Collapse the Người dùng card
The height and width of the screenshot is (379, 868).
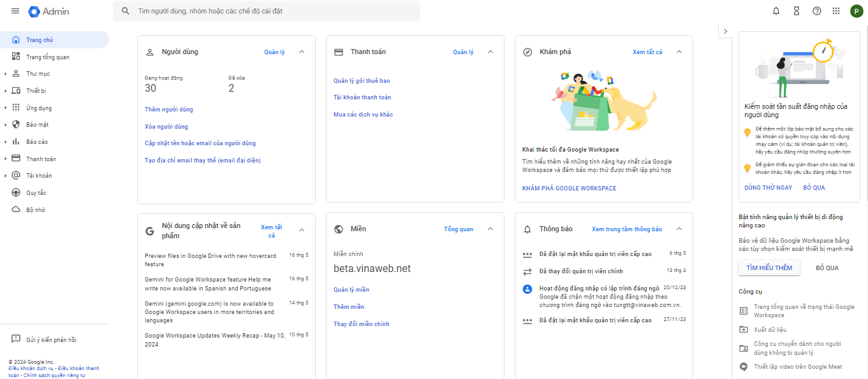point(302,52)
